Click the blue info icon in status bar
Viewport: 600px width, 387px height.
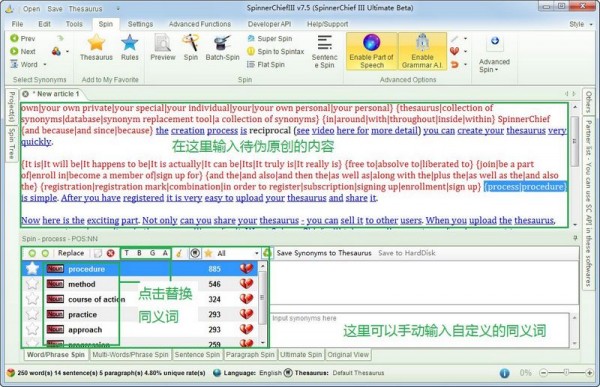(504, 373)
